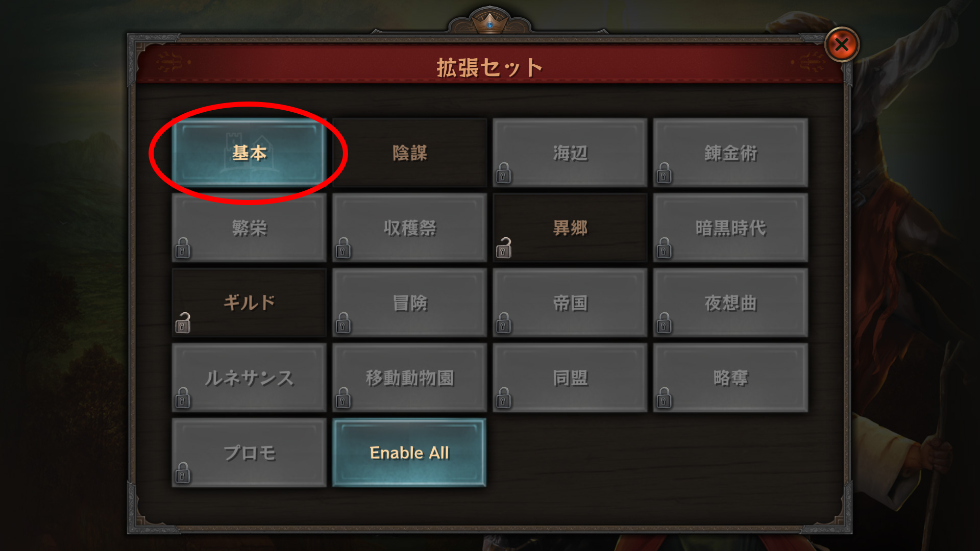The image size is (980, 551).
Task: Click the lock icon on 移動動物園 tile
Action: tap(343, 398)
